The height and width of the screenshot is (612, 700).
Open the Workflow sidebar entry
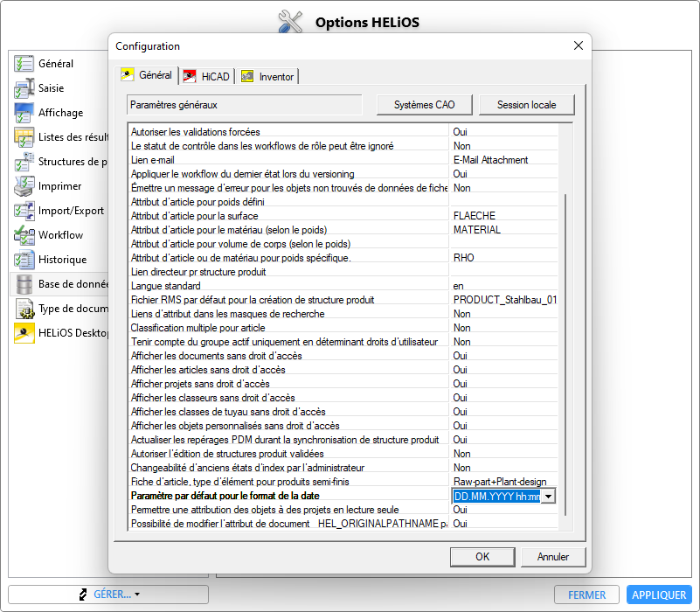pos(60,235)
